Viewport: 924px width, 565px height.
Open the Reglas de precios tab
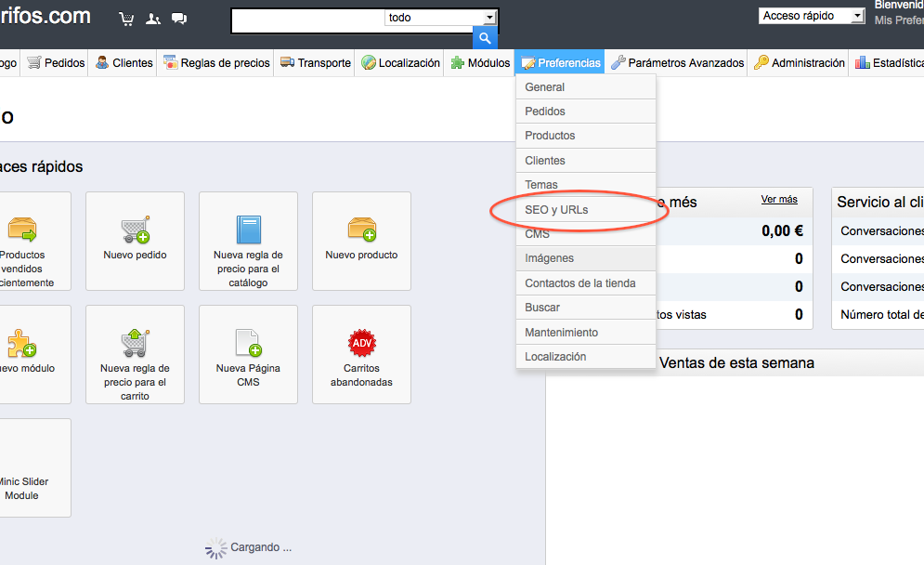click(216, 62)
